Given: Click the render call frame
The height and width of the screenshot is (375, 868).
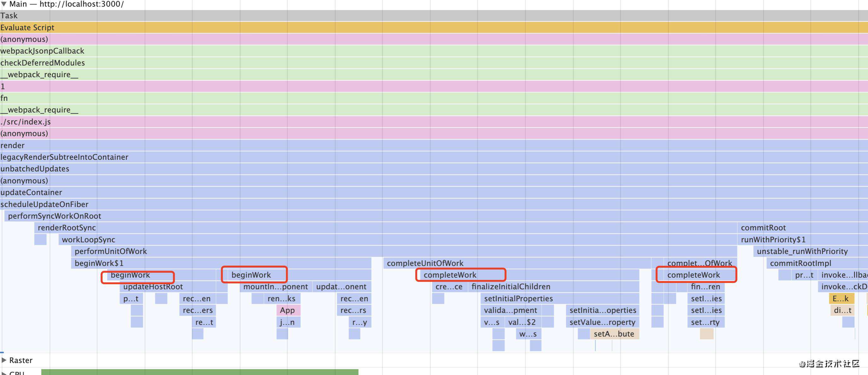Looking at the screenshot, I should (434, 145).
